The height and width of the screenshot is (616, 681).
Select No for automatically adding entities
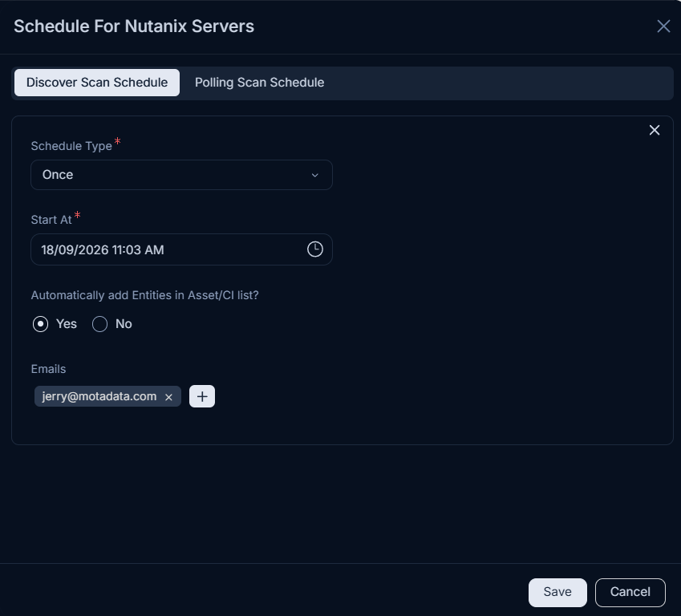pyautogui.click(x=100, y=324)
